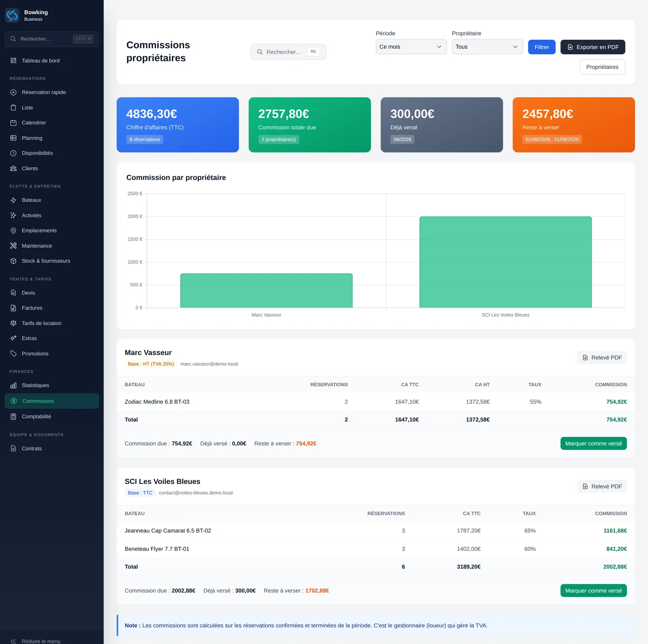Click the Beneteau Flyer 7.7 BT-01 row
Viewport: 648px width, 644px height.
[376, 549]
